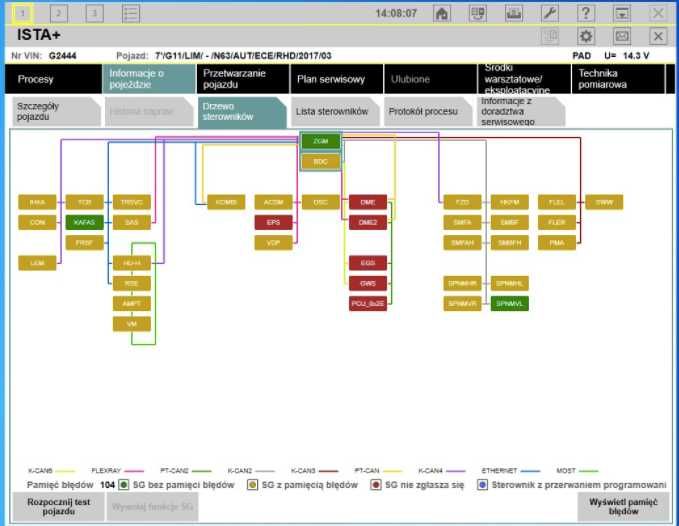Close the ISTA+ operation with X icon

click(x=658, y=36)
